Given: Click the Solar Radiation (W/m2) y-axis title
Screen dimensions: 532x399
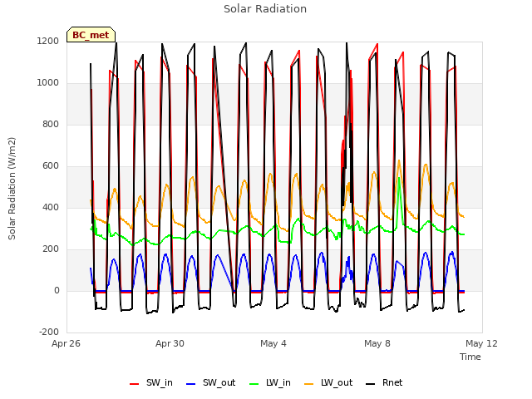Looking at the screenshot, I should click(12, 189).
